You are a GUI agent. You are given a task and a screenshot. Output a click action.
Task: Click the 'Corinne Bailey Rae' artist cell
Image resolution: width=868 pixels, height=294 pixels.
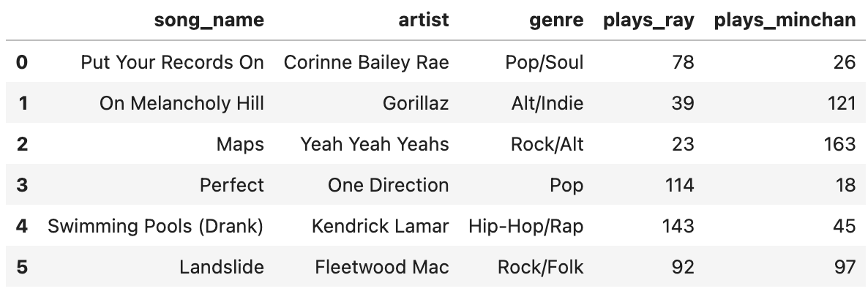tap(366, 62)
